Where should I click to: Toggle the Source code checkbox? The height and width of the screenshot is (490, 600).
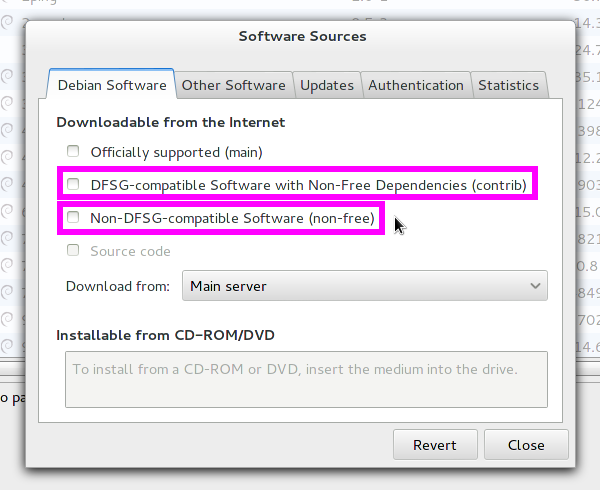point(73,251)
